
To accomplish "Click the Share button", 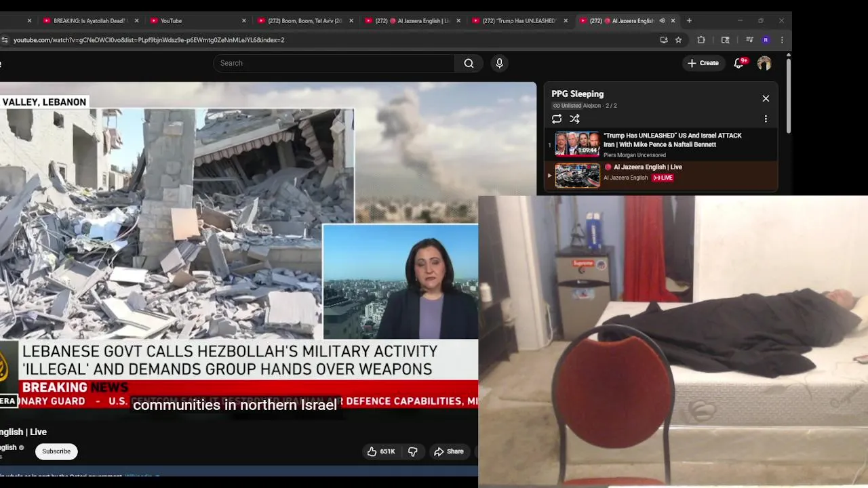I will (449, 451).
